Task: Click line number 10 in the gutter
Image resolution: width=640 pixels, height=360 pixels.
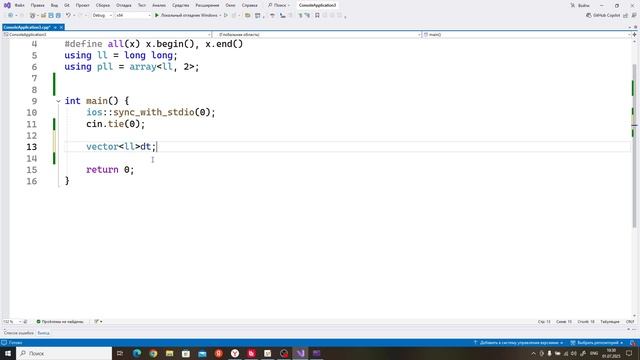Action: click(x=31, y=113)
